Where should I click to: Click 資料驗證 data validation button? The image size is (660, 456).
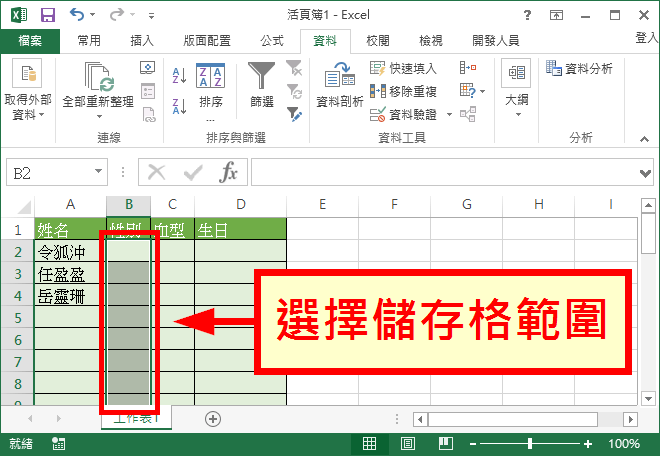click(x=403, y=114)
